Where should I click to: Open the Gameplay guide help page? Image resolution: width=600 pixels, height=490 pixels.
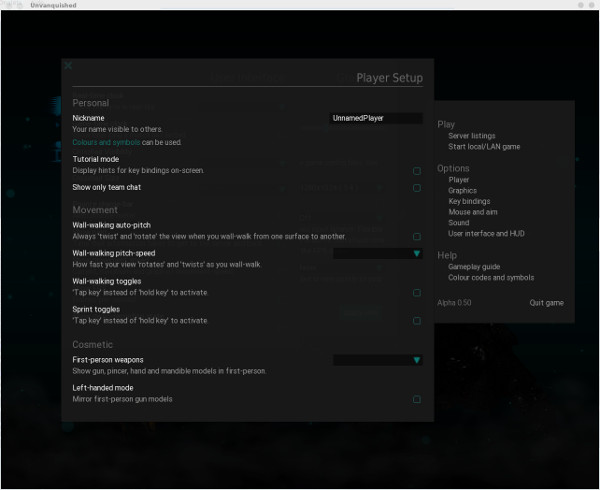pos(474,267)
